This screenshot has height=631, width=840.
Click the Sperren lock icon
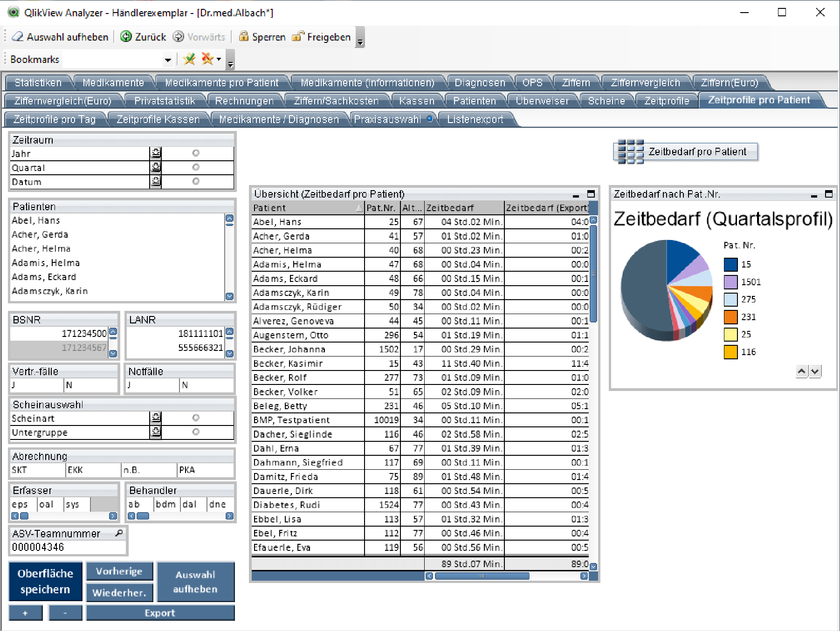pyautogui.click(x=243, y=37)
